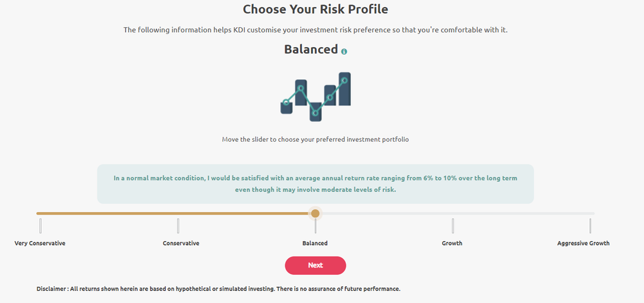Select the Conservative risk label

click(x=181, y=243)
